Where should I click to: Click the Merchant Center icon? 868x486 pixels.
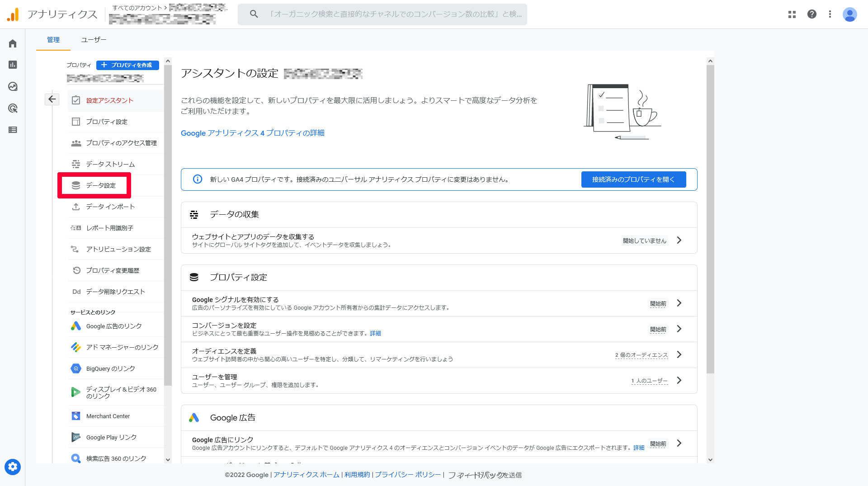[x=76, y=416]
